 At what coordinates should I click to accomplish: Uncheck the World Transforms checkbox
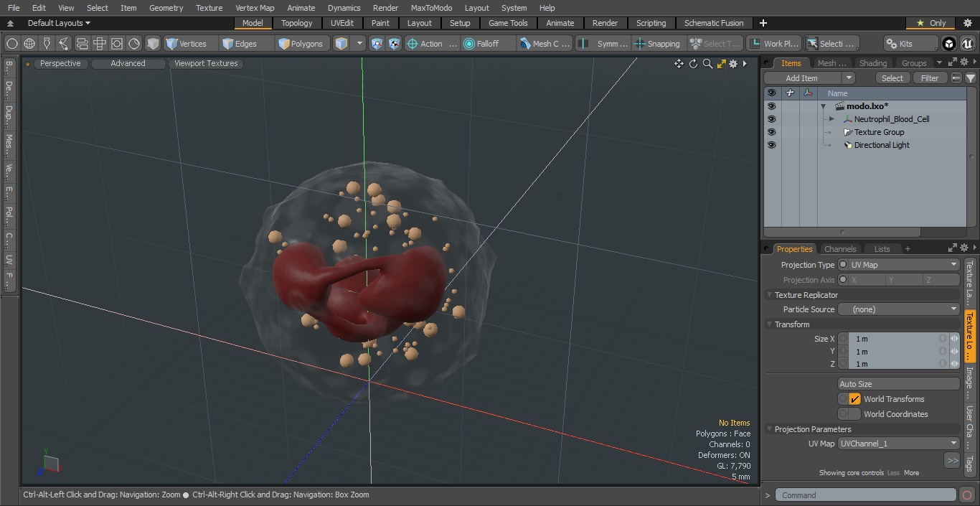click(x=854, y=399)
